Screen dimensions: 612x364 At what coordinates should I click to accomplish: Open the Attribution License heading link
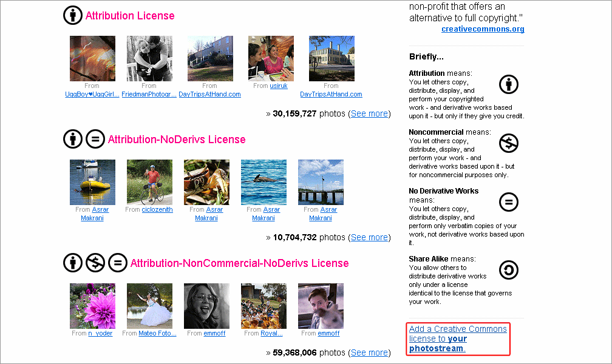pos(130,16)
